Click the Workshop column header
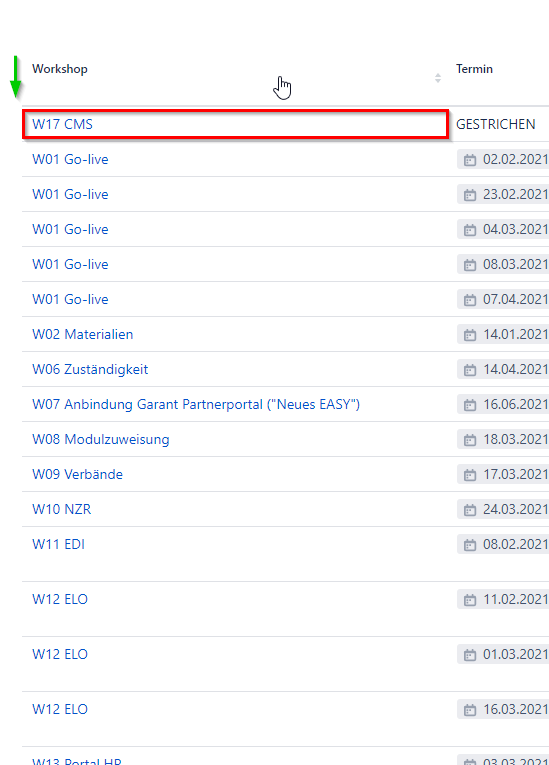Image resolution: width=549 pixels, height=765 pixels. [x=60, y=69]
